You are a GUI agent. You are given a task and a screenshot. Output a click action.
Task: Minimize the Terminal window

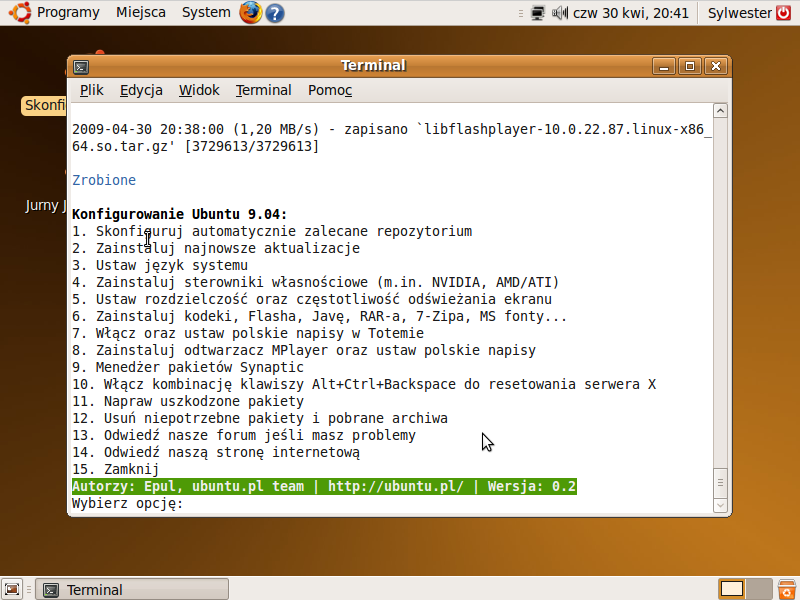(664, 66)
